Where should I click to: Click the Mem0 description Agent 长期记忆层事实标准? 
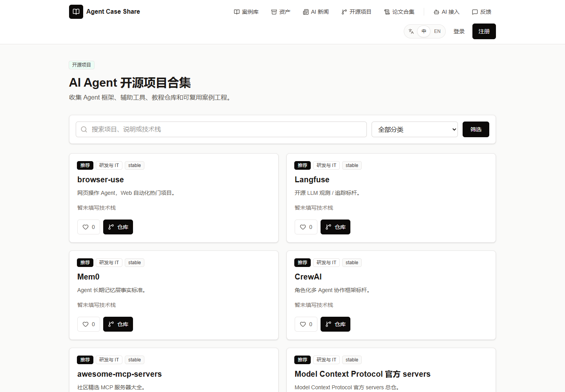(111, 290)
